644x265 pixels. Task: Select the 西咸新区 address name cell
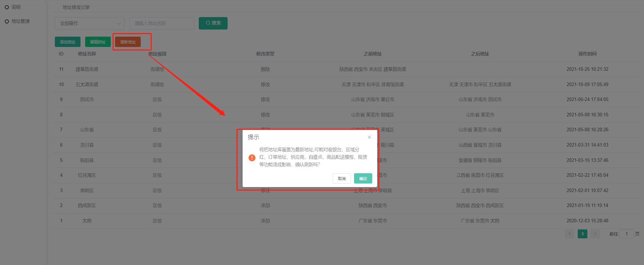click(87, 206)
